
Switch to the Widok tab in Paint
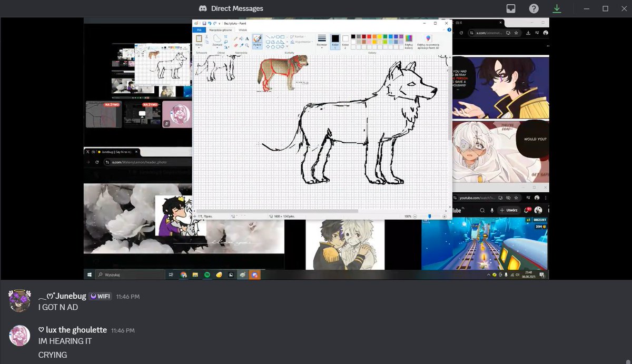(243, 30)
